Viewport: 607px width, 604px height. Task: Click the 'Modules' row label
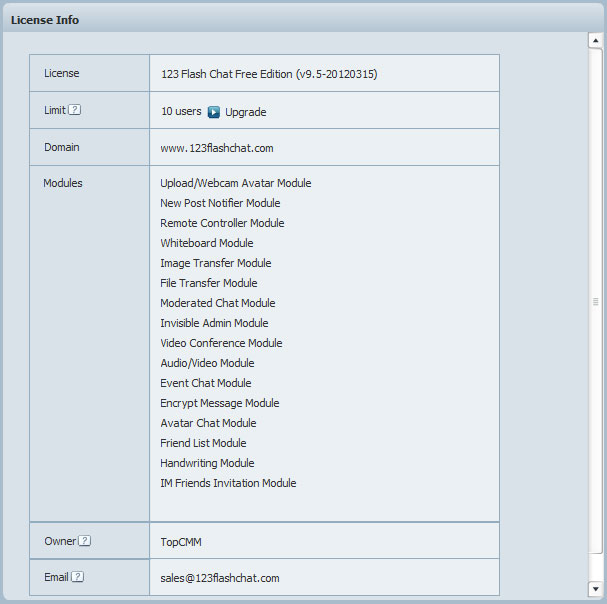pyautogui.click(x=63, y=183)
